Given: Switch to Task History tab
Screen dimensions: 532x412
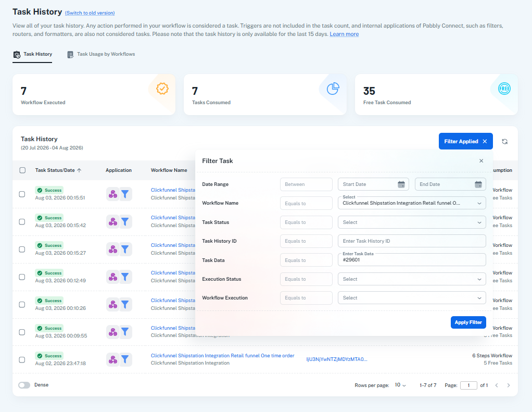Looking at the screenshot, I should point(33,54).
